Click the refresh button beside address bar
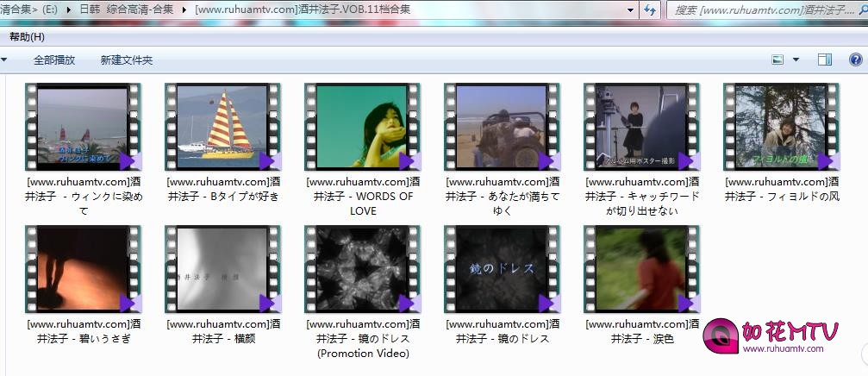The width and height of the screenshot is (868, 376). click(x=650, y=9)
